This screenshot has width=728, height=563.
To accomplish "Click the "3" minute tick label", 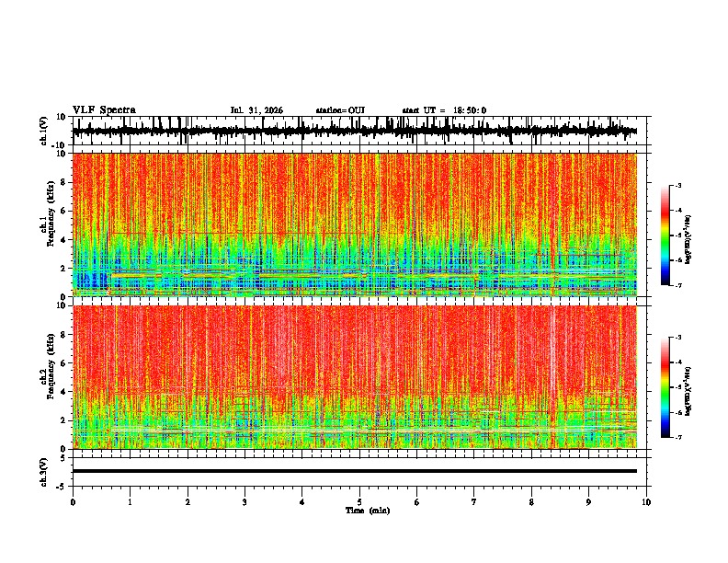I will point(245,502).
